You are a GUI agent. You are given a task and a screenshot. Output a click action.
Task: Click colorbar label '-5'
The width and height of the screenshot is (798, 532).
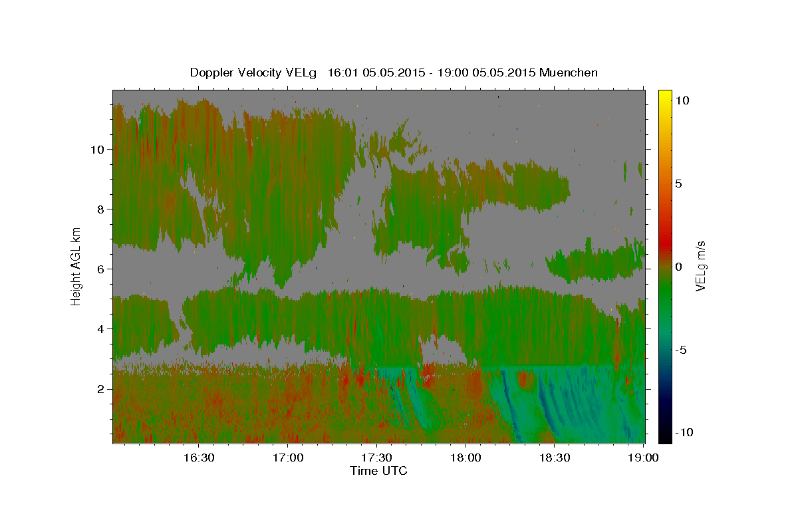click(681, 350)
